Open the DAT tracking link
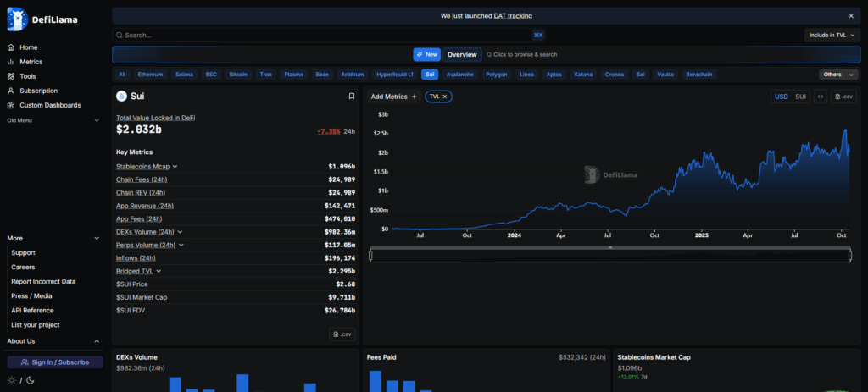868x392 pixels. [x=513, y=15]
